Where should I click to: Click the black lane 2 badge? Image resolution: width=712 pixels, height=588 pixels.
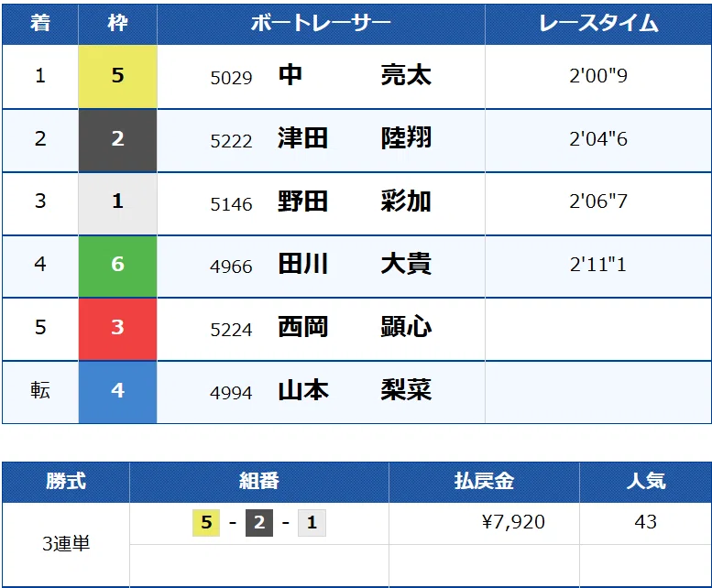pyautogui.click(x=117, y=140)
